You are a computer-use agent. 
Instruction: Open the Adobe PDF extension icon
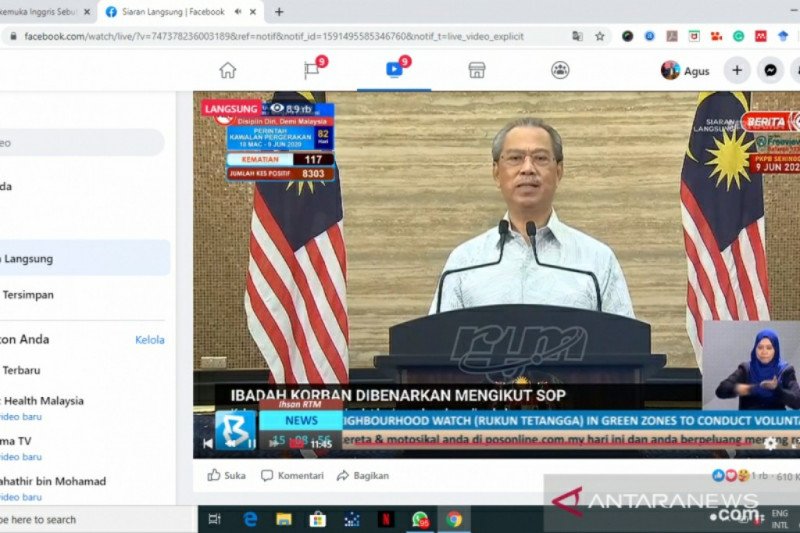pyautogui.click(x=671, y=36)
